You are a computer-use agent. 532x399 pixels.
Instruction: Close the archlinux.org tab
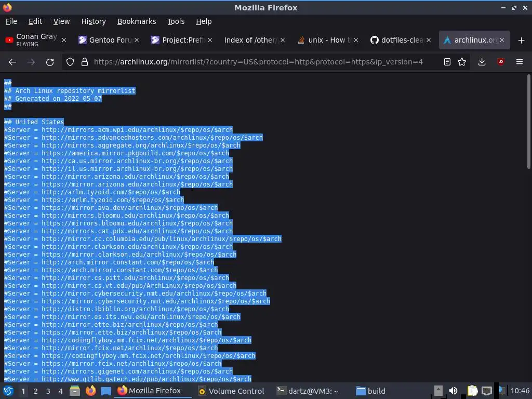coord(502,40)
